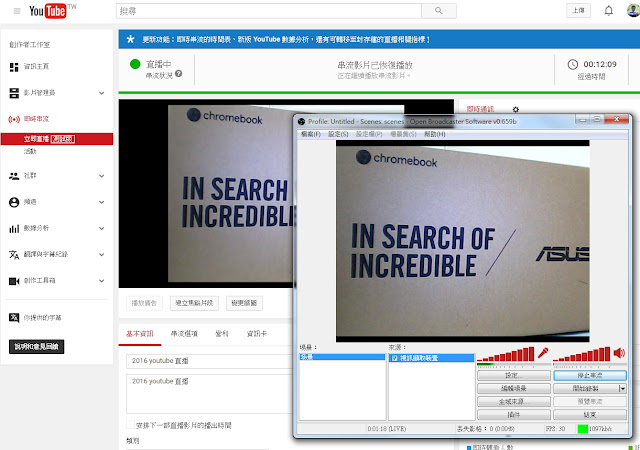Click the star icon in the blue banner
The height and width of the screenshot is (450, 640).
pos(130,39)
